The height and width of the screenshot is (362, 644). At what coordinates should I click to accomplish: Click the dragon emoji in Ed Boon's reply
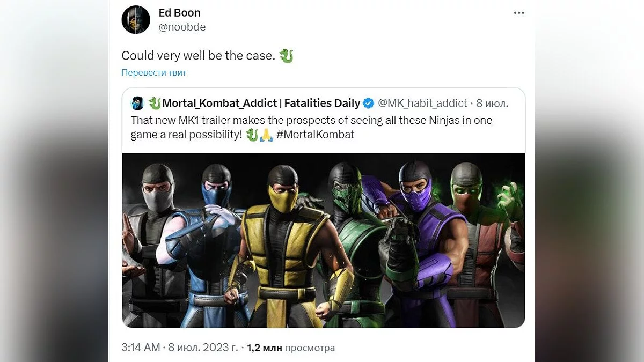tap(287, 56)
